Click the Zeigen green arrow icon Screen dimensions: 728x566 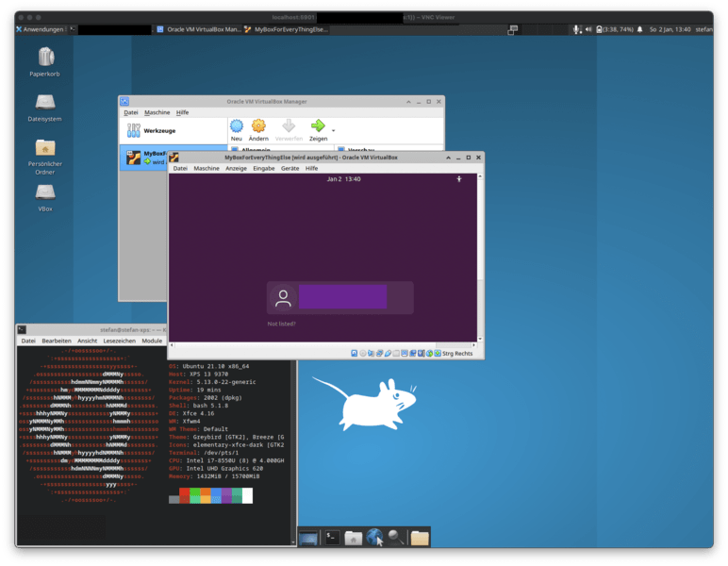318,125
